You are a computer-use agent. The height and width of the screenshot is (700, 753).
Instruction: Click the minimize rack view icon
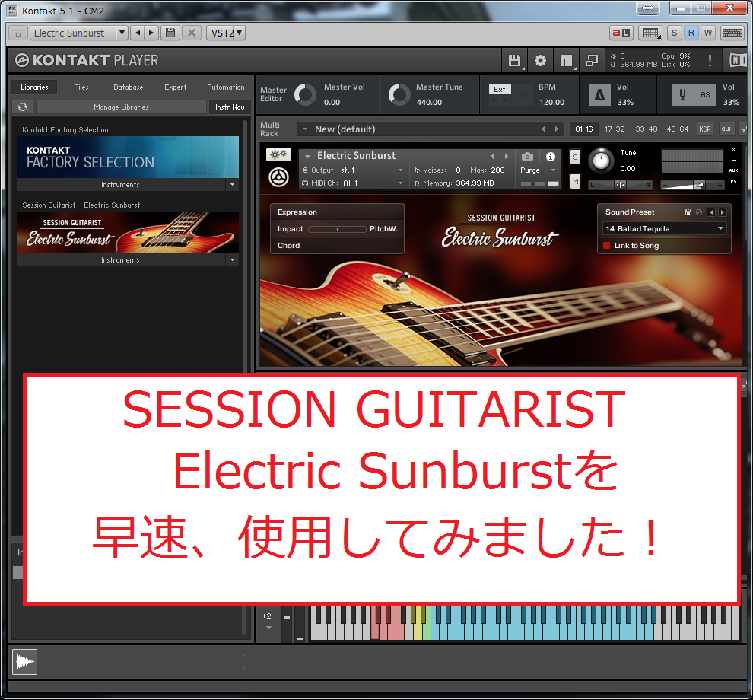coord(592,61)
